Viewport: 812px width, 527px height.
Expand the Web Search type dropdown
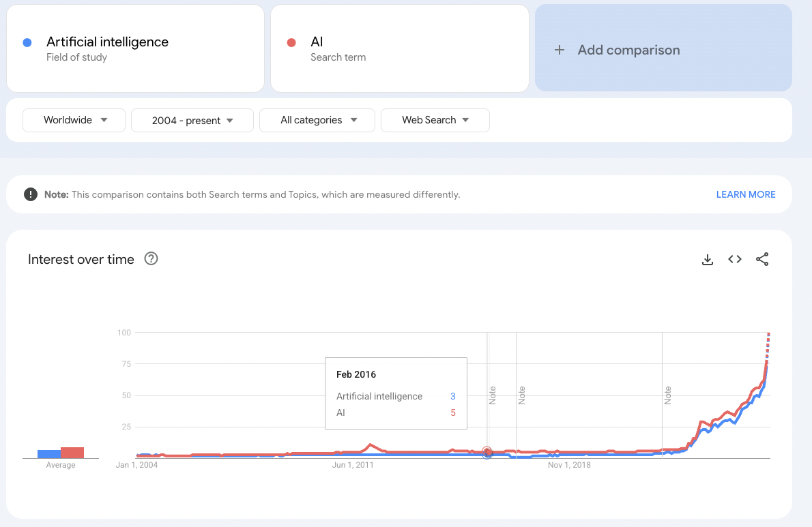point(435,120)
